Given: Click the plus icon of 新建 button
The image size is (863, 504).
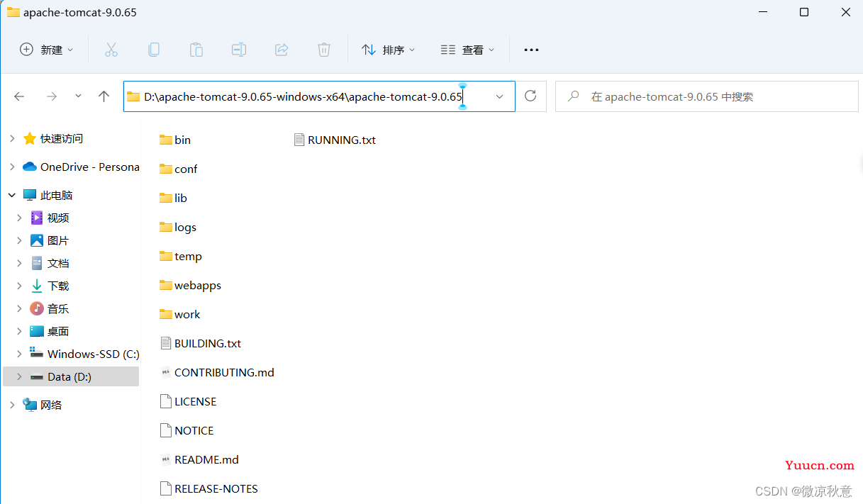Looking at the screenshot, I should pos(26,50).
